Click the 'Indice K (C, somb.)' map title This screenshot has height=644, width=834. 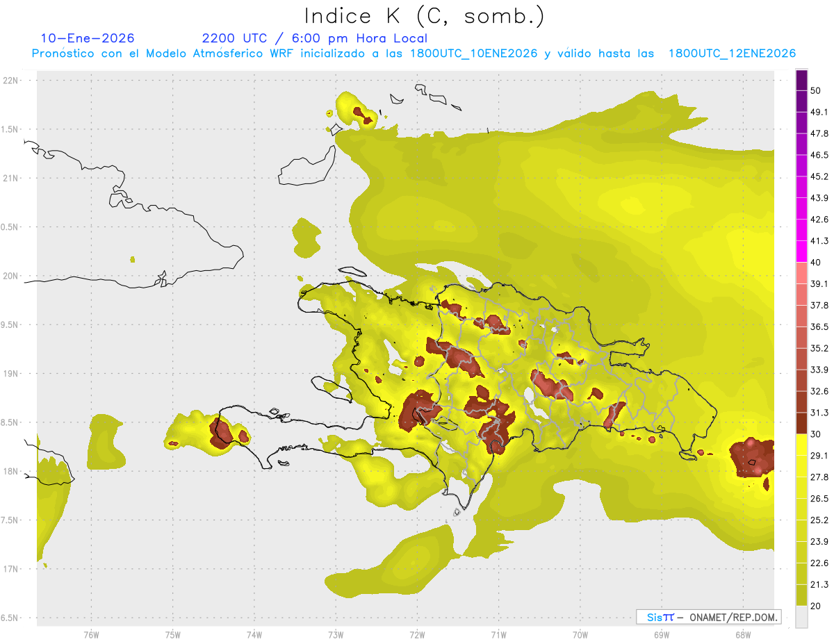[425, 16]
